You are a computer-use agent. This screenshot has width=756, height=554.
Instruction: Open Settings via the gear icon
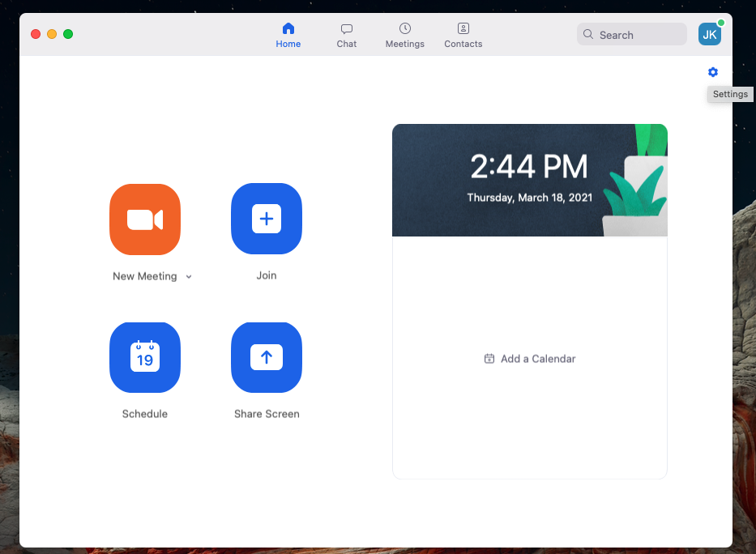(x=713, y=72)
